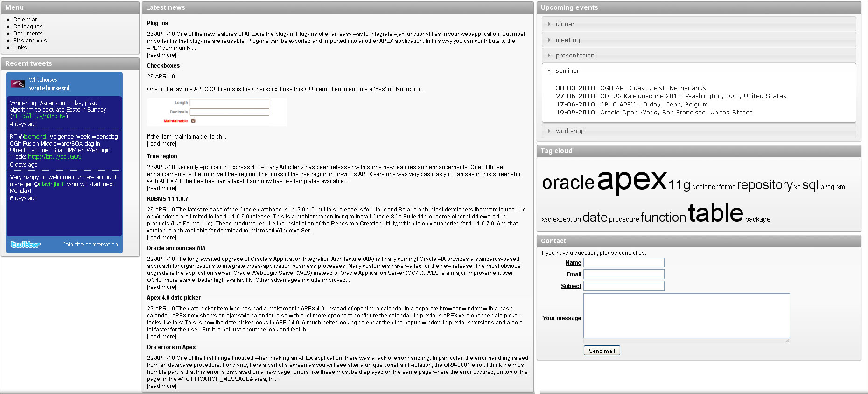Open Calendar from the menu
Screen dimensions: 868x394
25,20
